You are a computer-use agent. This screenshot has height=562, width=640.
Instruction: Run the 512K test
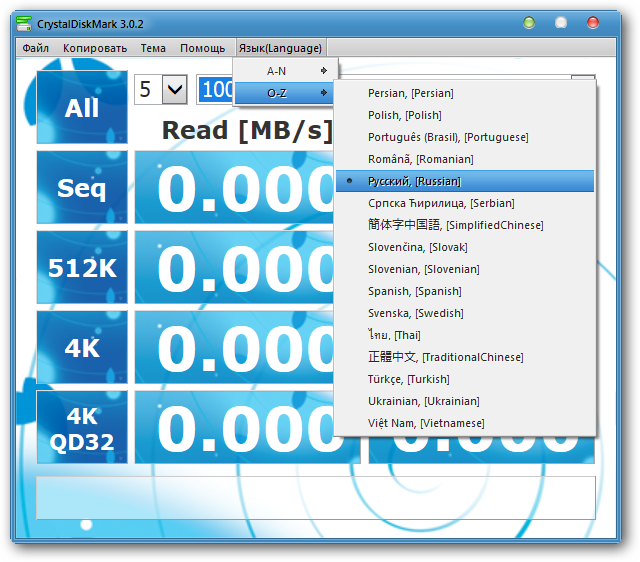click(82, 267)
